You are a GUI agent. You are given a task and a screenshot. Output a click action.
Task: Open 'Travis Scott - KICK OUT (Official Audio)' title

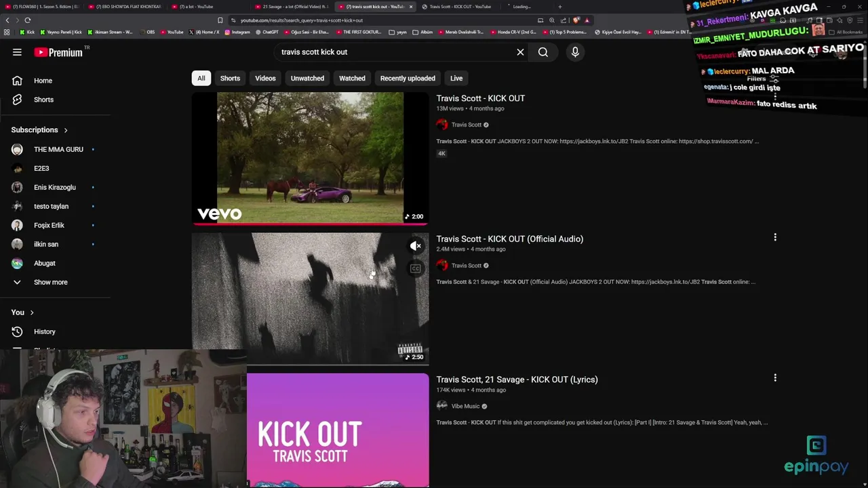509,239
